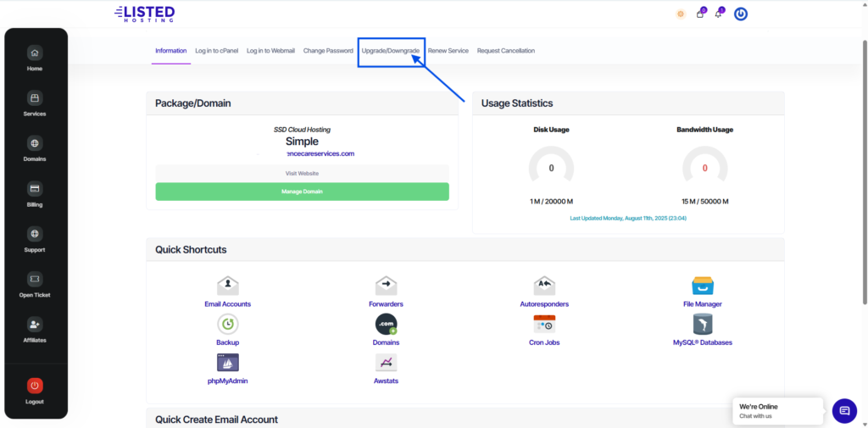Expand the user account power menu
The width and height of the screenshot is (868, 428).
coord(741,14)
